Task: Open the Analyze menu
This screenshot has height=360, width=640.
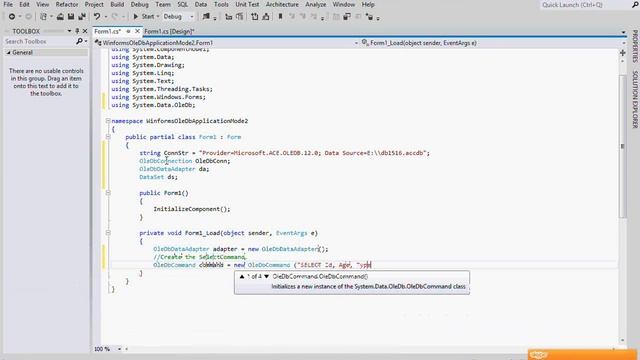Action: tap(316, 4)
